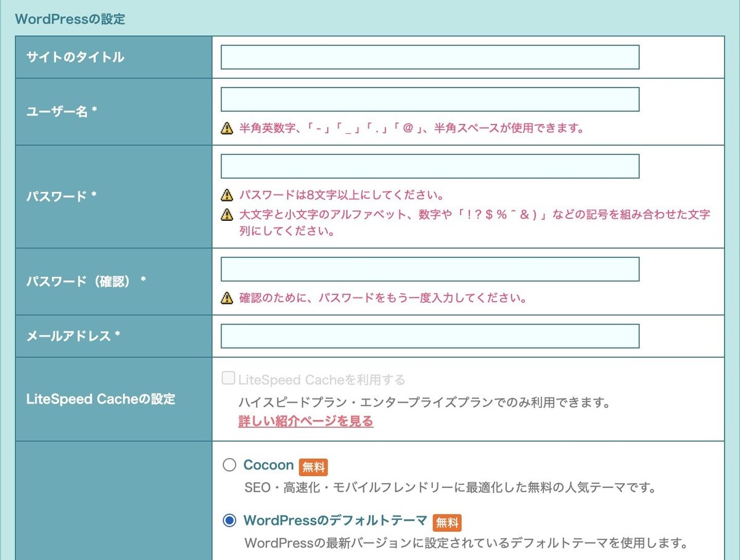
Task: Select the Cocoon theme radio button
Action: pyautogui.click(x=229, y=465)
